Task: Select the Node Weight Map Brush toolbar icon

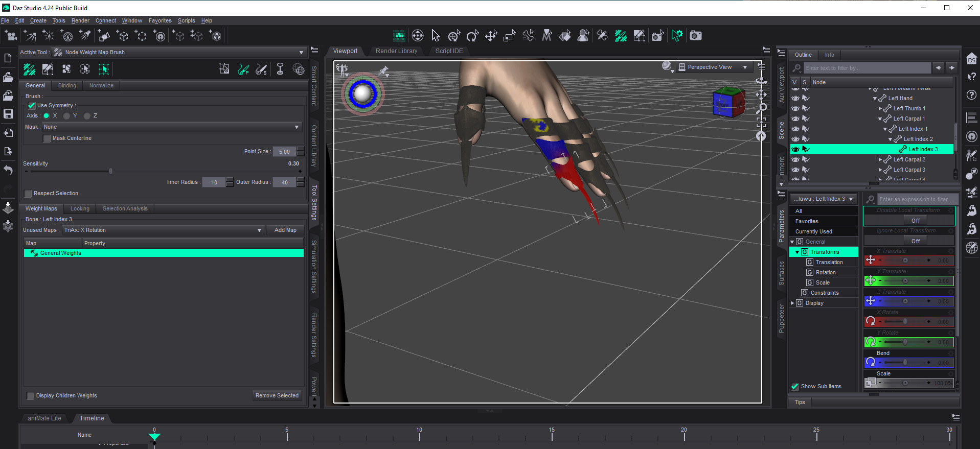Action: tap(621, 36)
